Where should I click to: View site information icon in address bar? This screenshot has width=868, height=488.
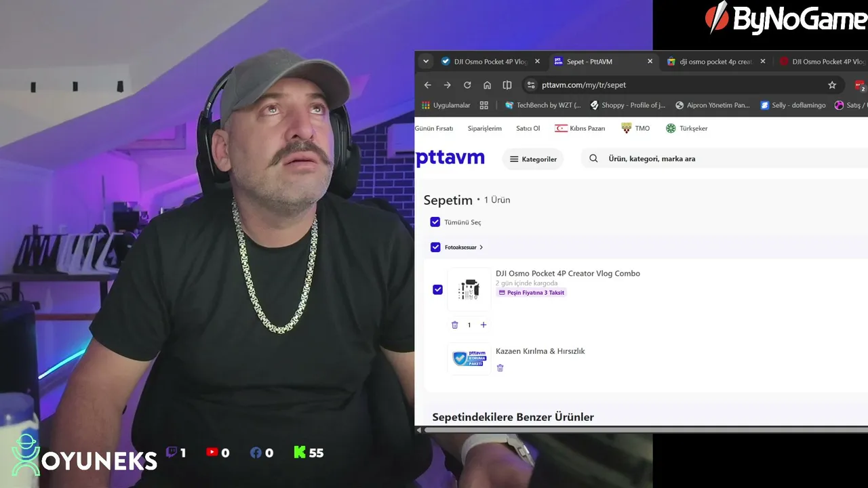531,85
